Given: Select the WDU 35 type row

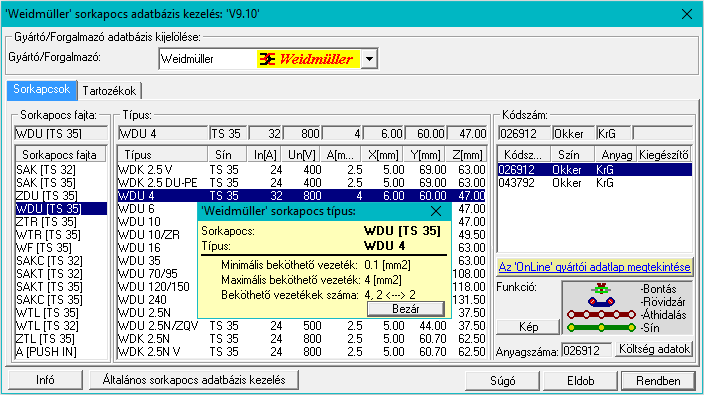Looking at the screenshot, I should (157, 261).
